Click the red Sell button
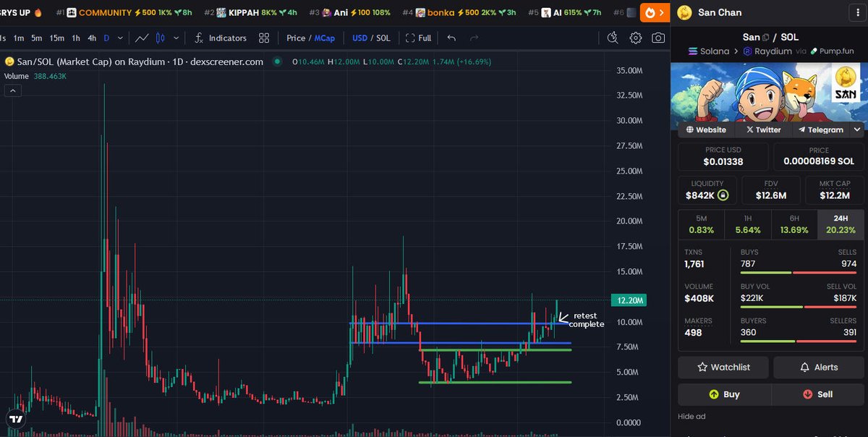This screenshot has width=868, height=437. pos(817,394)
